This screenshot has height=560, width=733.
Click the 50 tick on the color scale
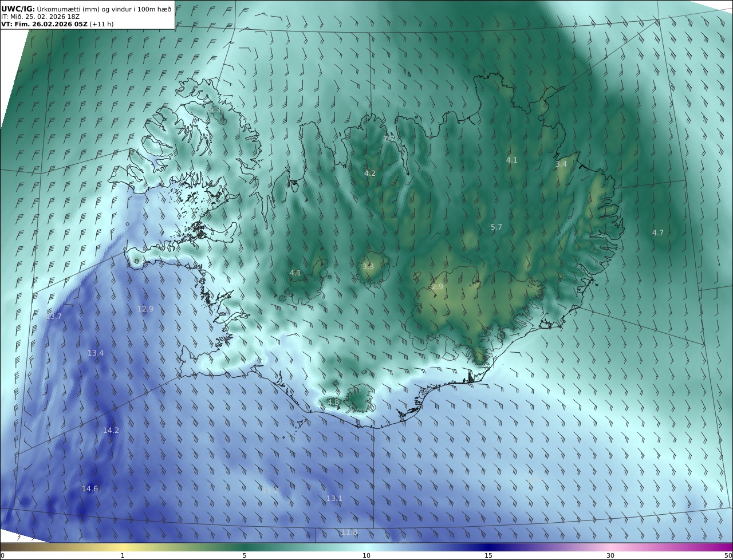click(728, 555)
